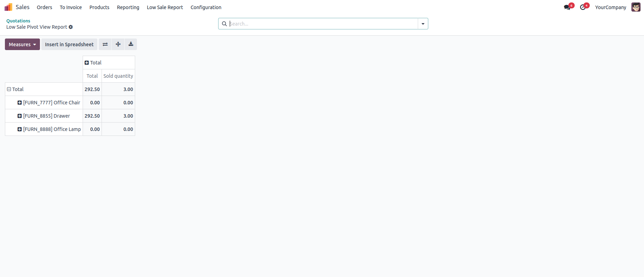Open the Reporting menu

(128, 7)
